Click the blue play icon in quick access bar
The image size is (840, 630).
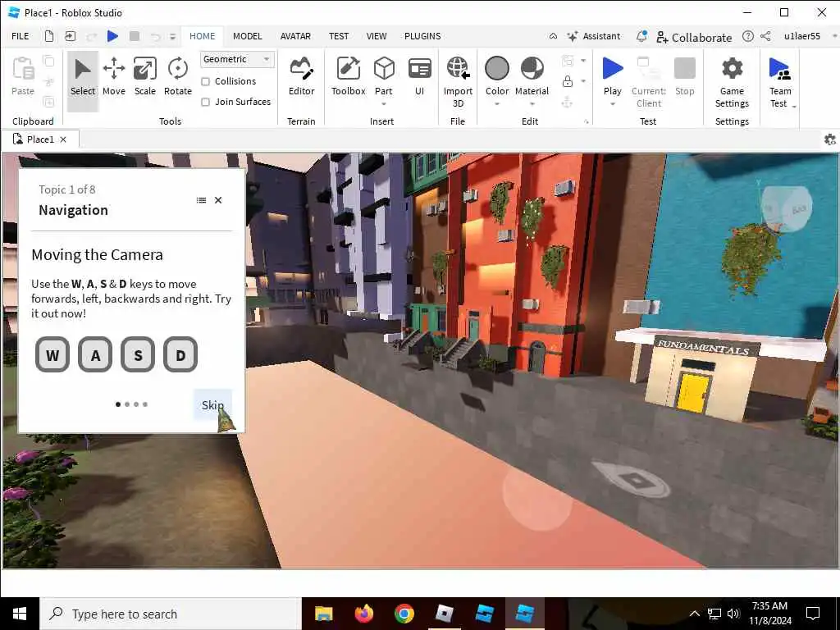(112, 36)
